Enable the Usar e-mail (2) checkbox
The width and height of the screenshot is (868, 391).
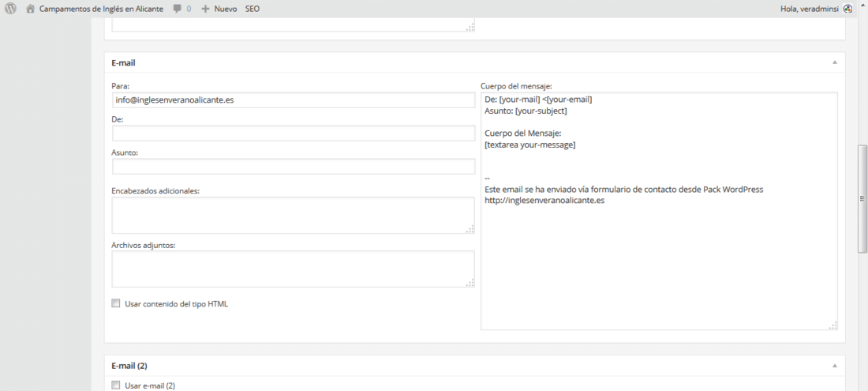click(x=116, y=385)
